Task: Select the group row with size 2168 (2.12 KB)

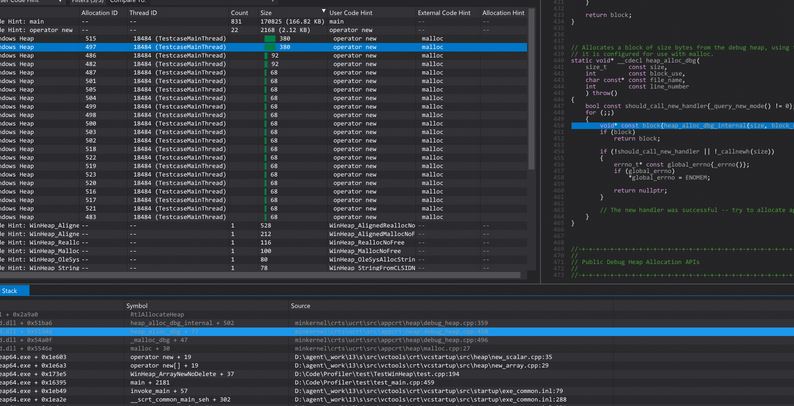Action: click(x=263, y=30)
